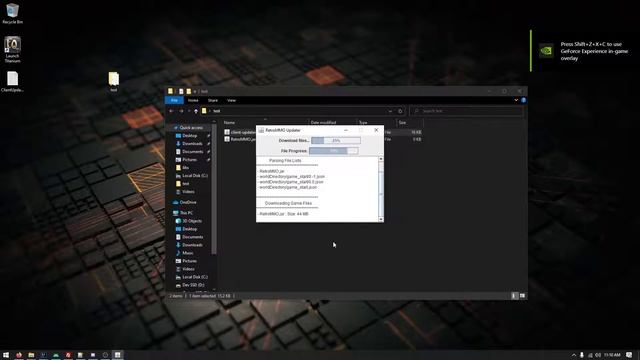The image size is (640, 360).
Task: Select the test folder on the desktop
Action: pyautogui.click(x=113, y=81)
